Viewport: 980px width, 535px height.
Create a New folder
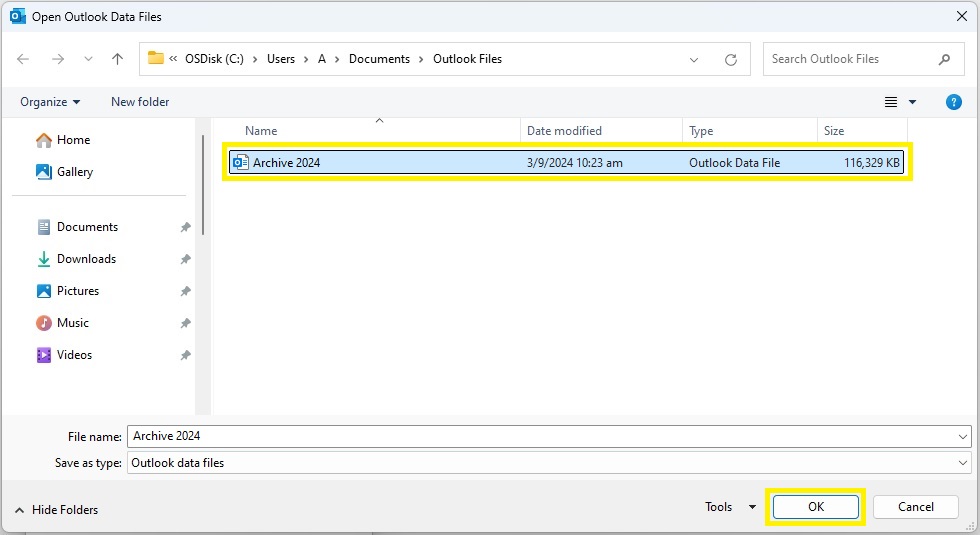tap(140, 102)
